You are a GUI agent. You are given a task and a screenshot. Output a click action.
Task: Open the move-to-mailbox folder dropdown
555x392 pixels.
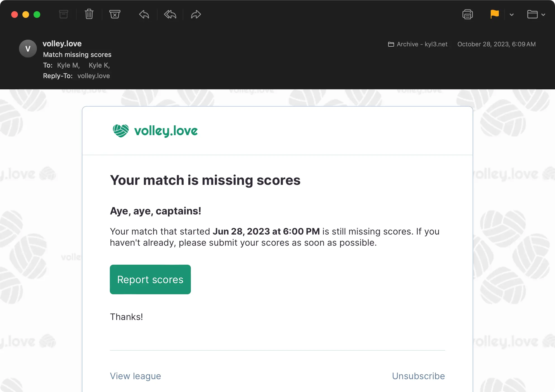(x=536, y=14)
